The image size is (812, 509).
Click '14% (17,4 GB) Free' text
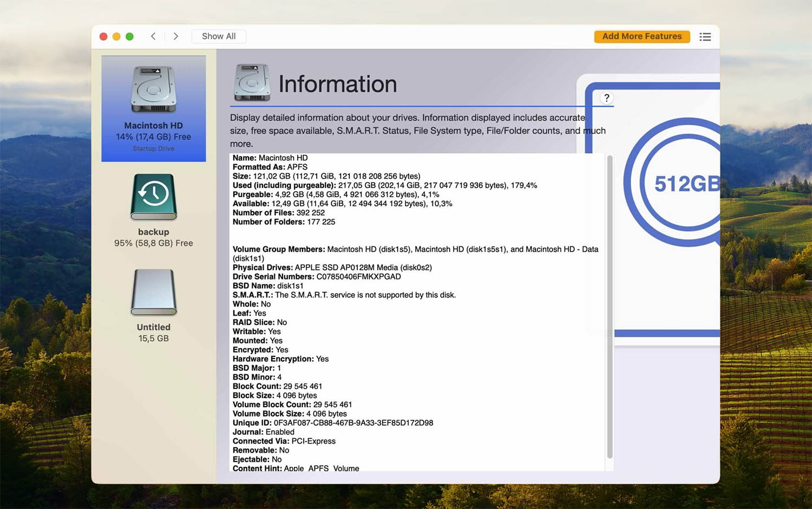(x=154, y=137)
